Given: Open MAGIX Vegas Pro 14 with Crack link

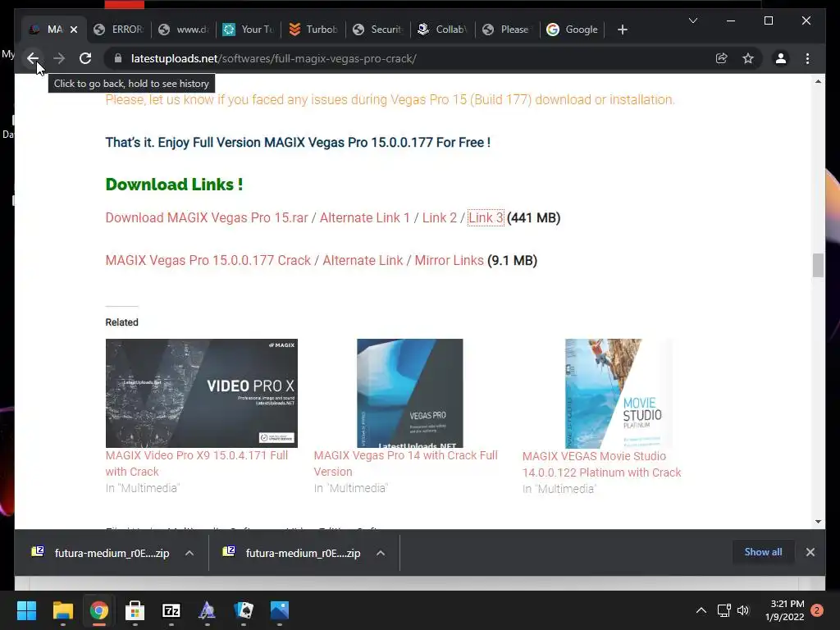Looking at the screenshot, I should point(405,463).
